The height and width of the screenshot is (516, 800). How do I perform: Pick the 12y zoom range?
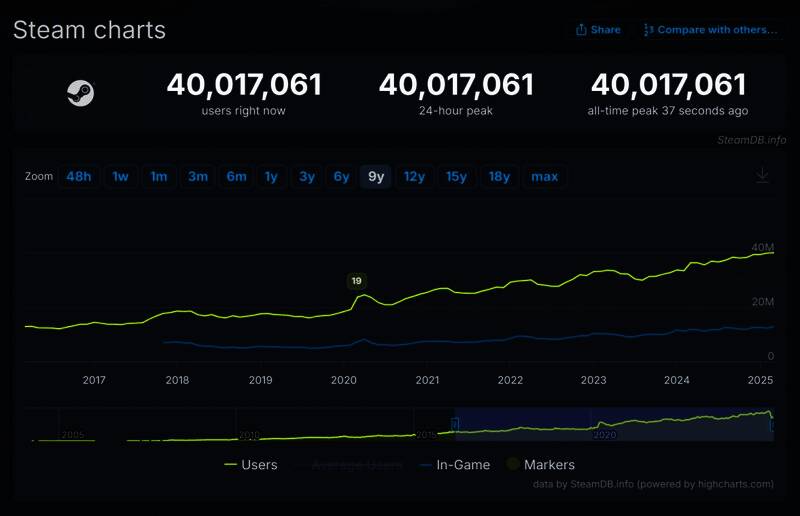tap(414, 177)
